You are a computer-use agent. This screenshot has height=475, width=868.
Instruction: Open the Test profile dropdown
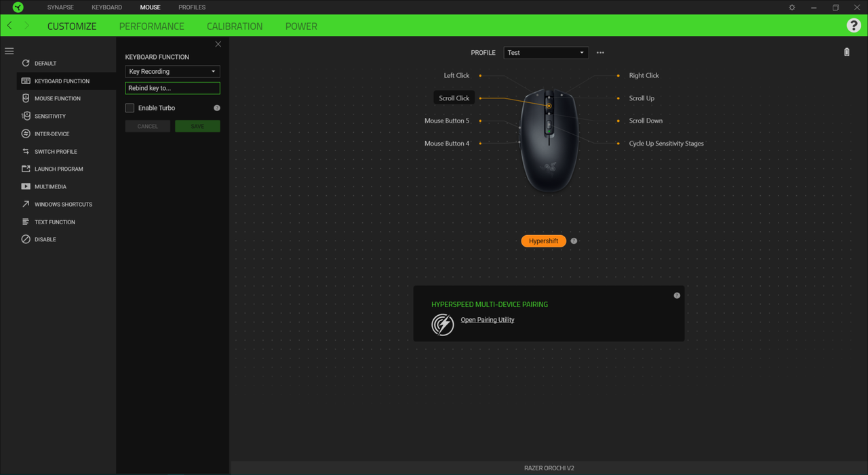(546, 52)
